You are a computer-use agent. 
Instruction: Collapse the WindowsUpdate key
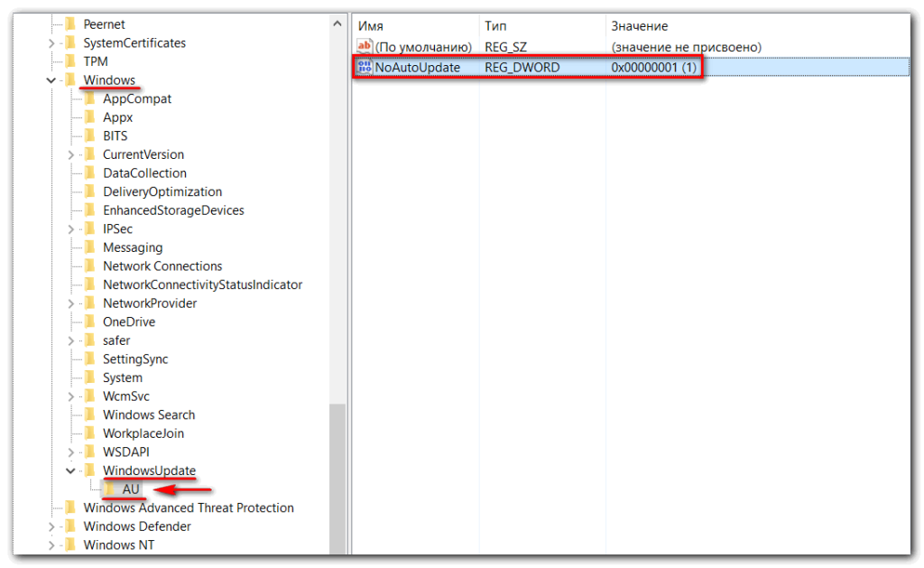tap(70, 470)
